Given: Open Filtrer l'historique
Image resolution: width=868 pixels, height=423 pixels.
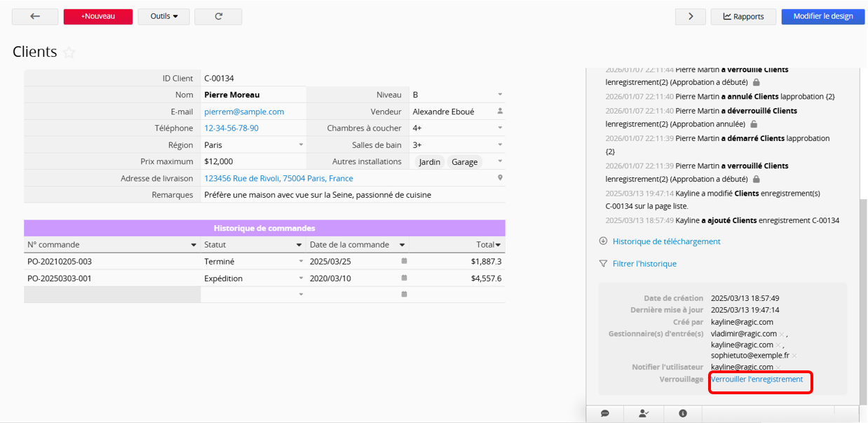Looking at the screenshot, I should (x=644, y=264).
